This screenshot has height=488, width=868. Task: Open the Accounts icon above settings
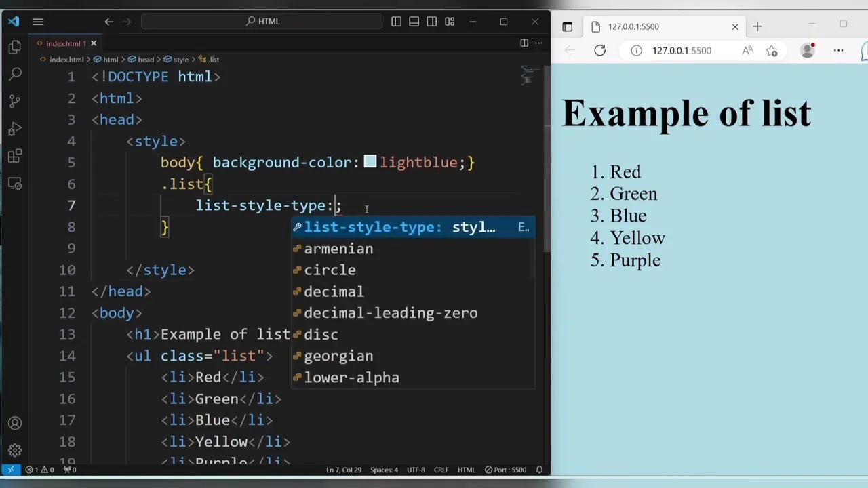pos(15,422)
